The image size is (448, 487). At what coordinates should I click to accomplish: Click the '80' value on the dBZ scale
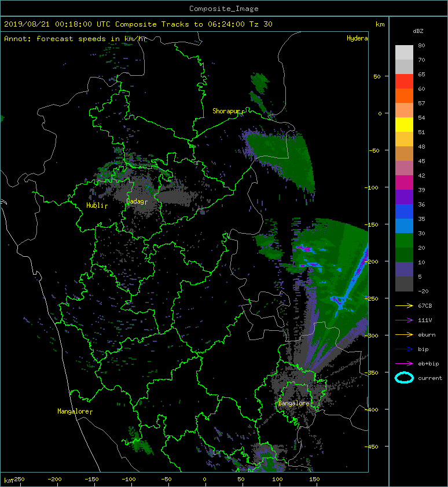pos(421,45)
